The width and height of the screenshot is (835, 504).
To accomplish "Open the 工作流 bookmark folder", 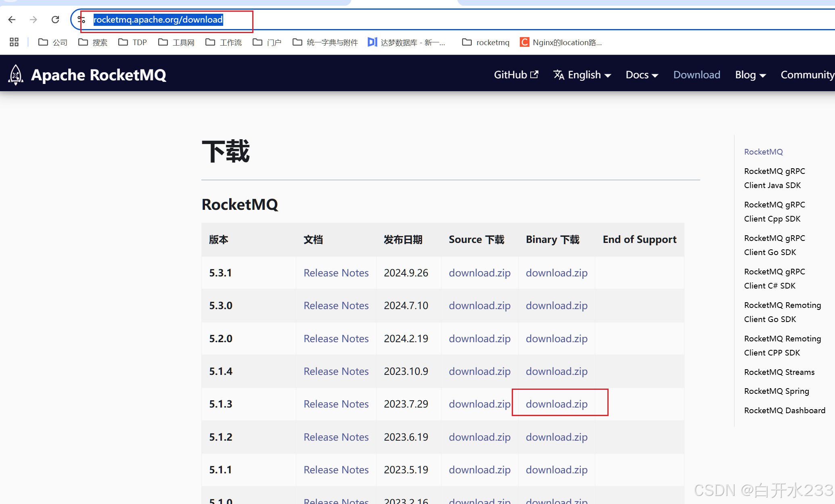I will click(224, 42).
